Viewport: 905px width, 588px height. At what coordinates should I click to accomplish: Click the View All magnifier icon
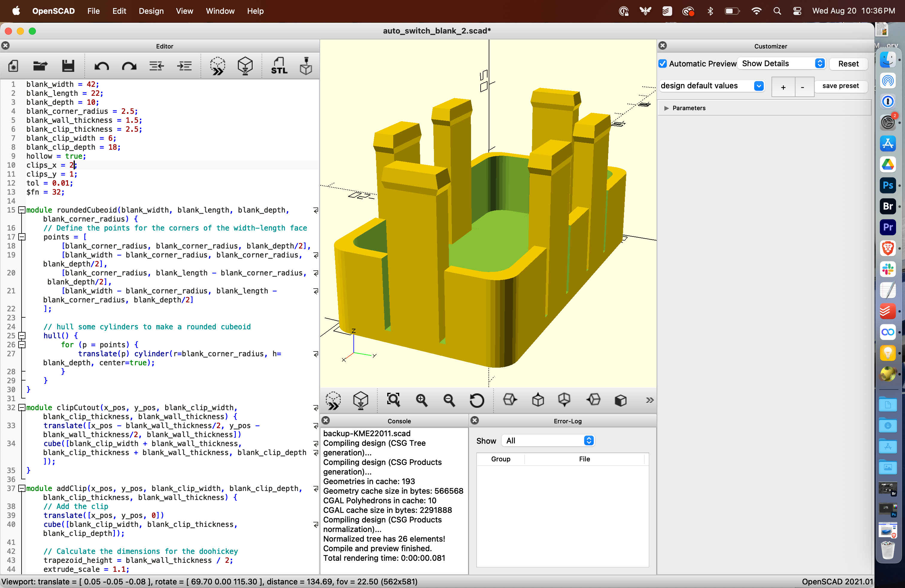393,400
